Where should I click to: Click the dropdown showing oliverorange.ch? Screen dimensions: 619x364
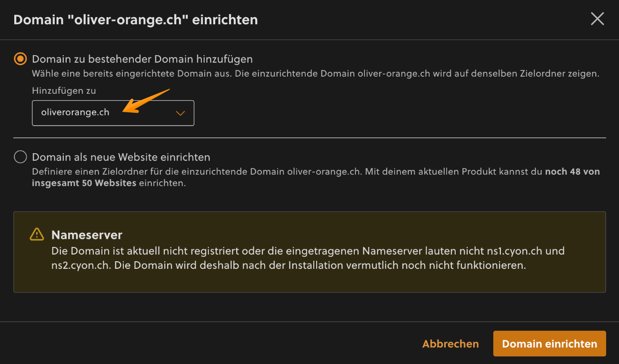click(x=113, y=113)
